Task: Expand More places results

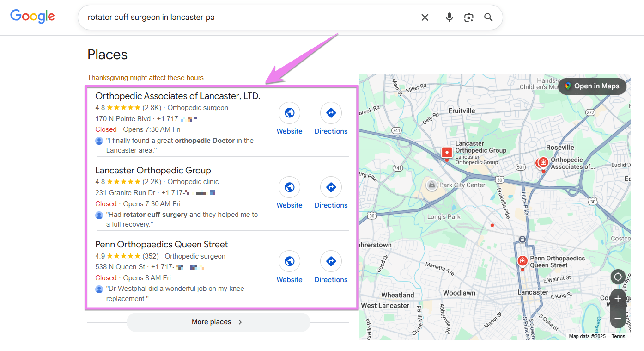Action: click(x=218, y=322)
